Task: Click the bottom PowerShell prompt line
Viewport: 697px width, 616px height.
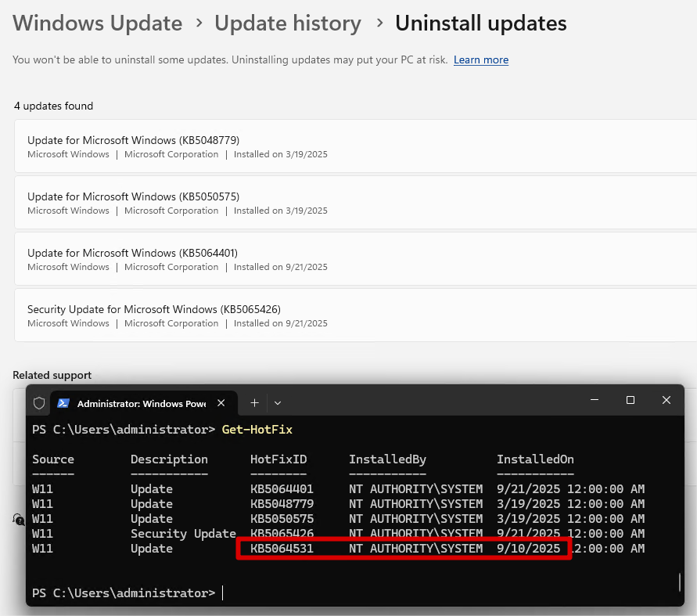Action: [124, 593]
